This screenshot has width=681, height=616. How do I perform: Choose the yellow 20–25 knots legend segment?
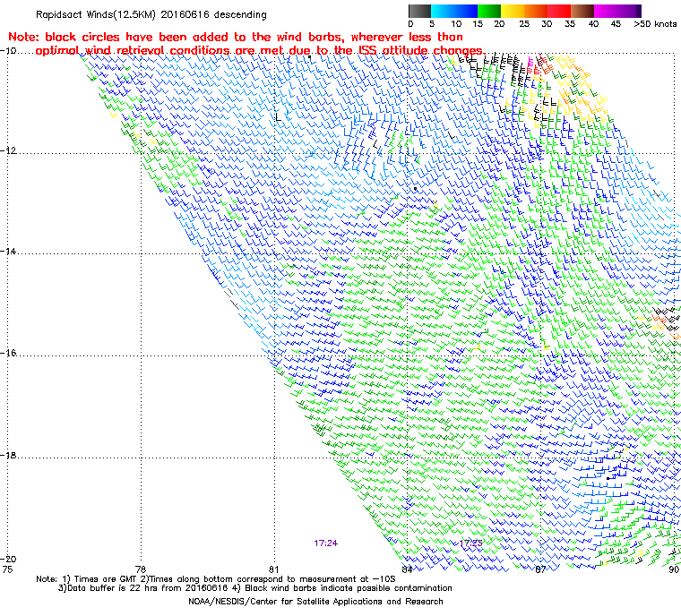click(513, 11)
